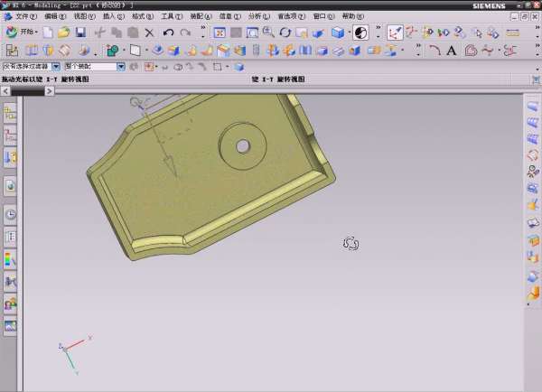Open the 视图(V) View menu

84,16
